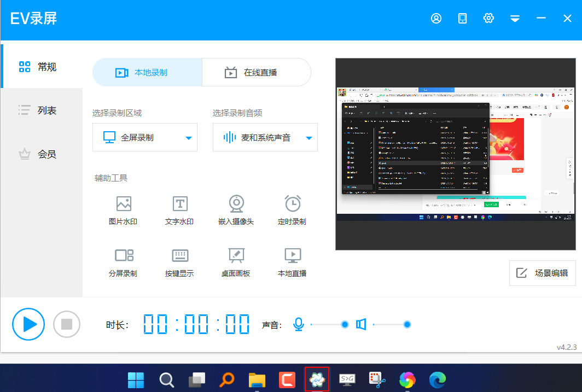The width and height of the screenshot is (582, 392).
Task: Switch to the 常规 sidebar tab
Action: (x=42, y=67)
